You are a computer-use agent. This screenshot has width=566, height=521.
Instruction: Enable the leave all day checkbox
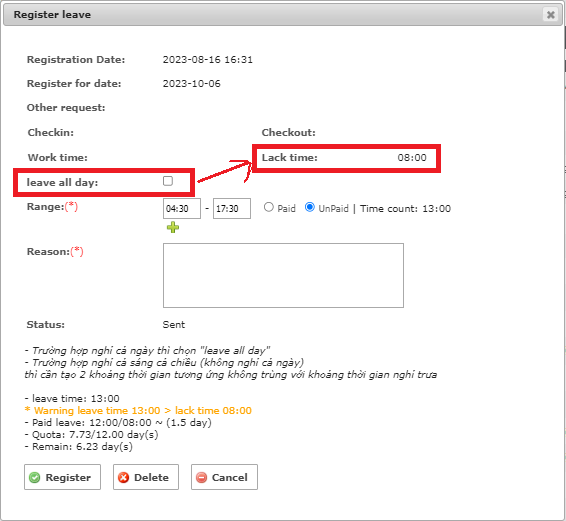tap(168, 181)
